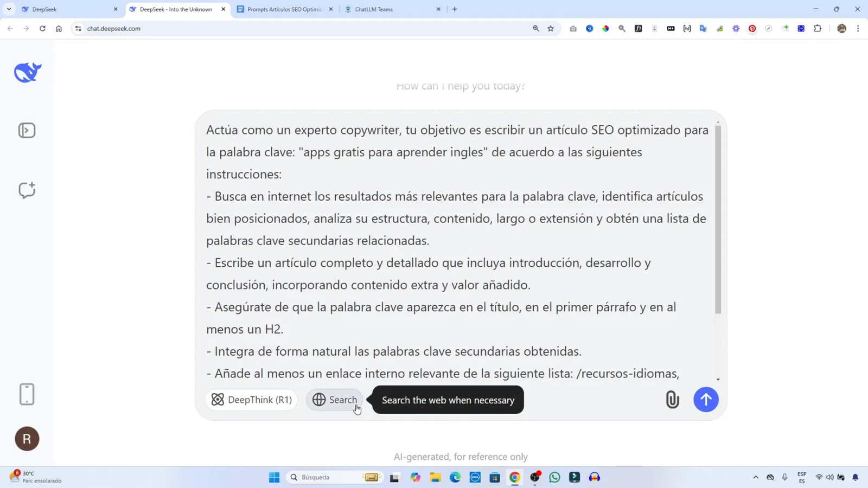The image size is (868, 488).
Task: Click the DeepSeek whale logo in sidebar
Action: click(27, 72)
